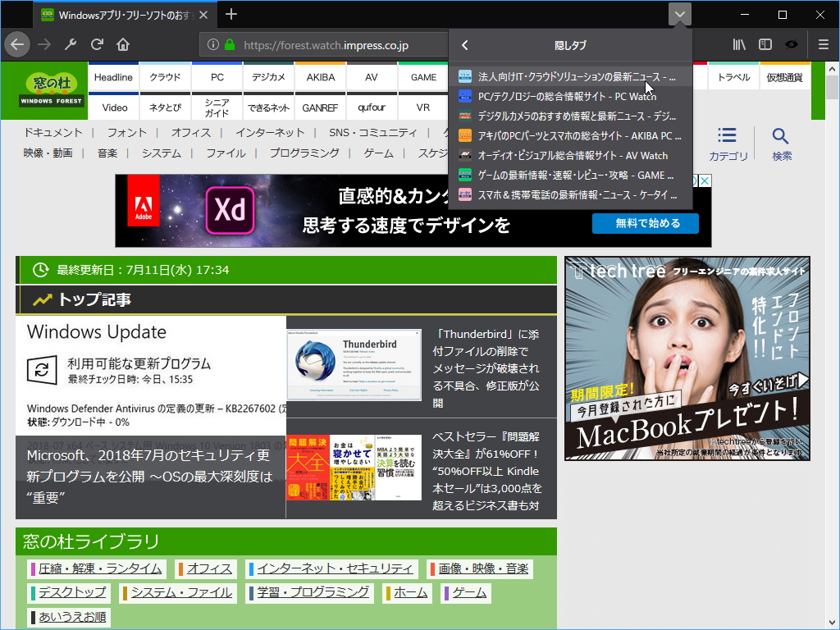Open the Firefox hamburger menu
The height and width of the screenshot is (630, 840).
[x=824, y=44]
